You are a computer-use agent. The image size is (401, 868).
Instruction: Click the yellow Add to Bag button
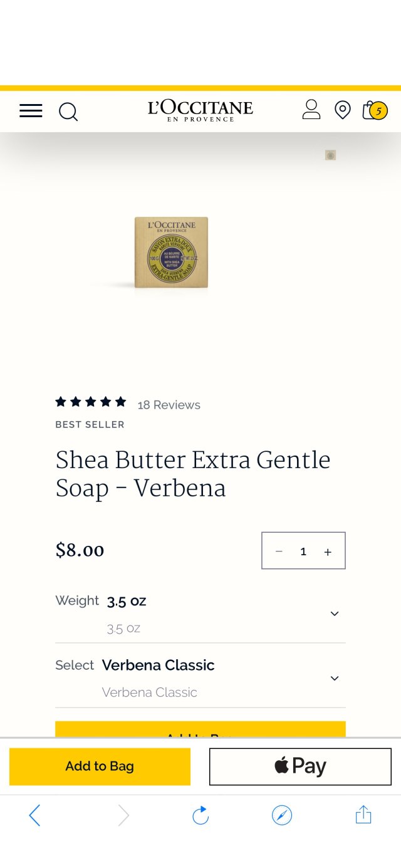pos(100,766)
